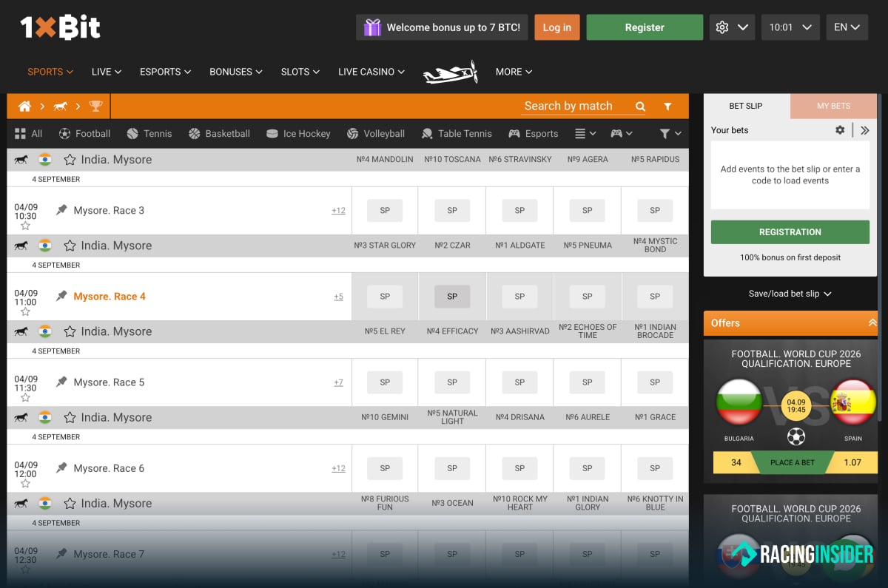Image resolution: width=888 pixels, height=588 pixels.
Task: Select the Volleyball sport filter
Action: point(376,134)
